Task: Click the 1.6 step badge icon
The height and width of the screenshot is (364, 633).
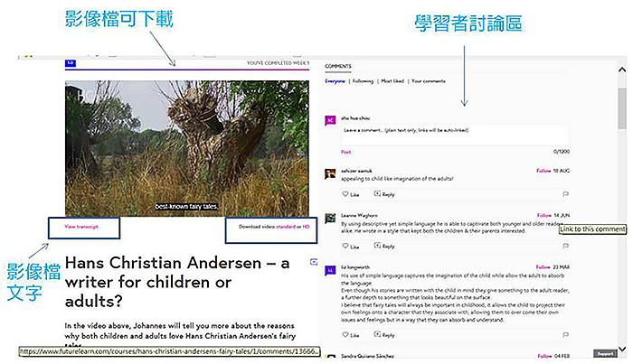Action: [71, 63]
